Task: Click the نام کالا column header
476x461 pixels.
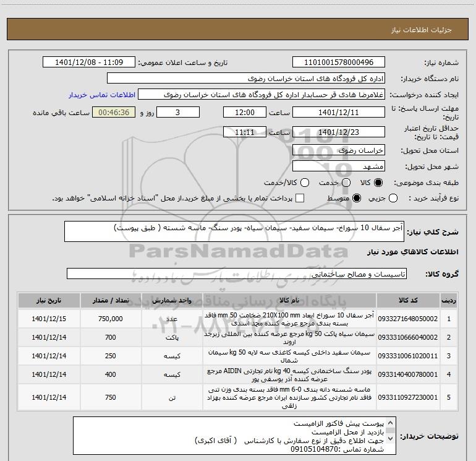Action: pos(289,300)
